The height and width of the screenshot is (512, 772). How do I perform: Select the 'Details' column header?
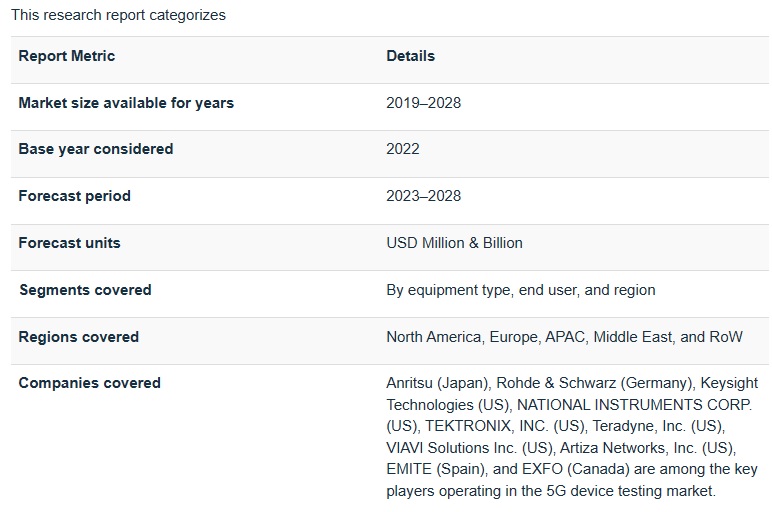tap(410, 56)
